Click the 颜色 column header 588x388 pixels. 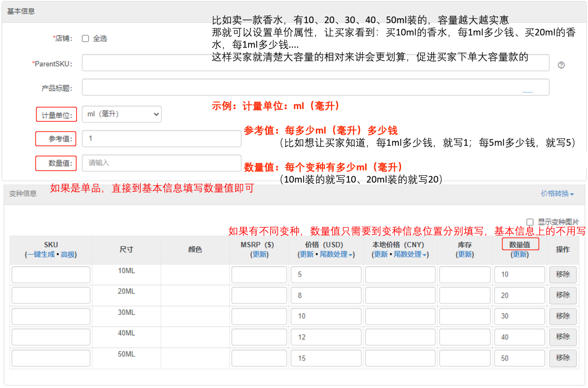195,250
